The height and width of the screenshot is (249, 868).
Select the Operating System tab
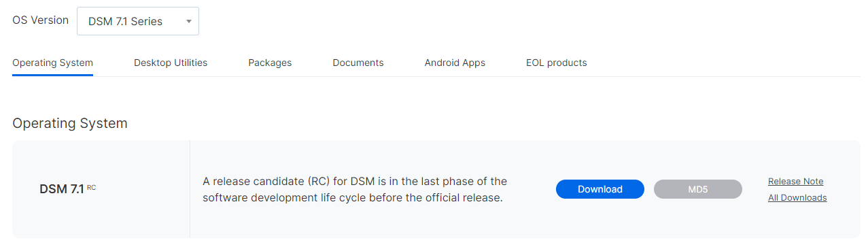pos(52,63)
